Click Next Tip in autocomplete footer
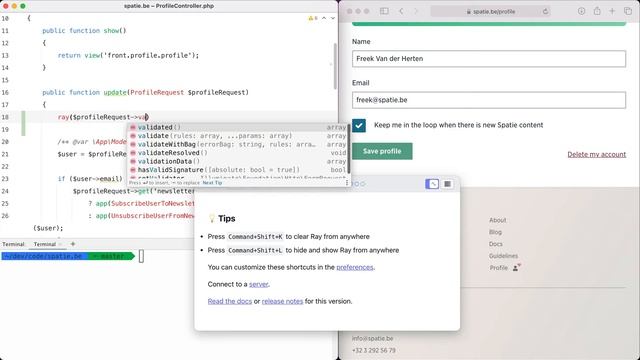 tap(212, 183)
